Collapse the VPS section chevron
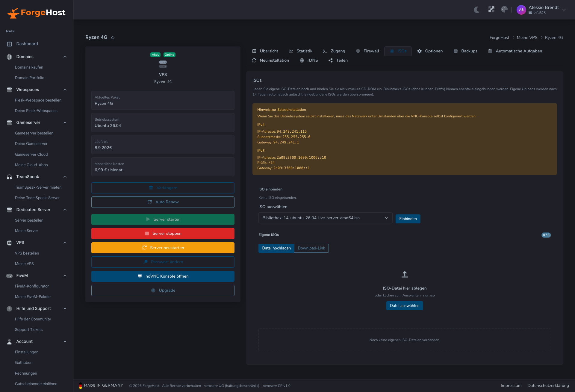 click(65, 243)
